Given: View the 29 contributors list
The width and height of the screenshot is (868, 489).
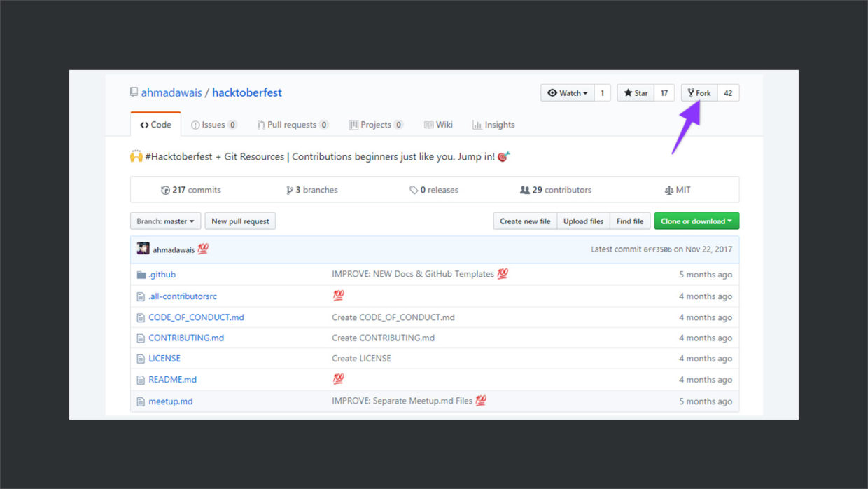Looking at the screenshot, I should pos(556,189).
